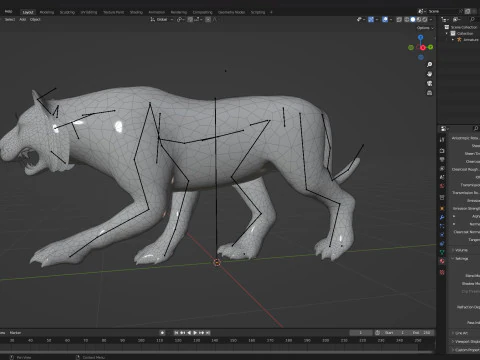Expand the Armature tree item

point(453,40)
